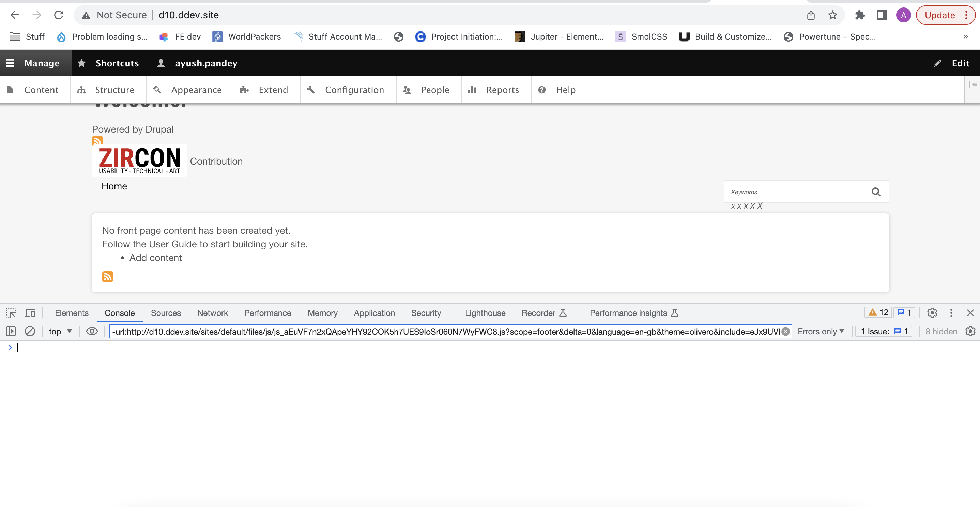Clear the console filter text
Image resolution: width=980 pixels, height=507 pixels.
785,332
